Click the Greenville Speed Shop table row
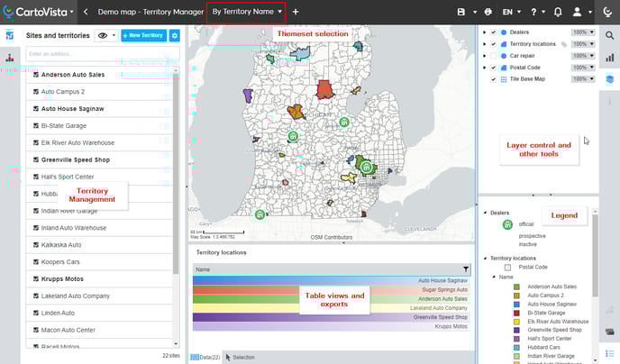This screenshot has height=364, width=620. (332, 317)
